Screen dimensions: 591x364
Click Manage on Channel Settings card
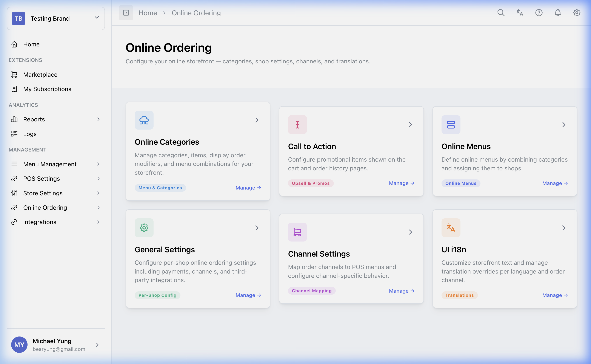401,291
